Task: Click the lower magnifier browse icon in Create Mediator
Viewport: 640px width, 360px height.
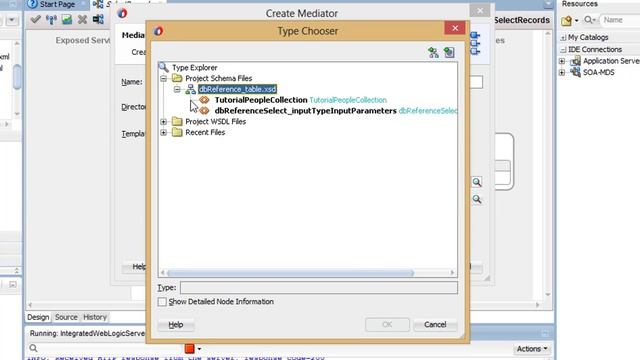Action: (x=477, y=199)
